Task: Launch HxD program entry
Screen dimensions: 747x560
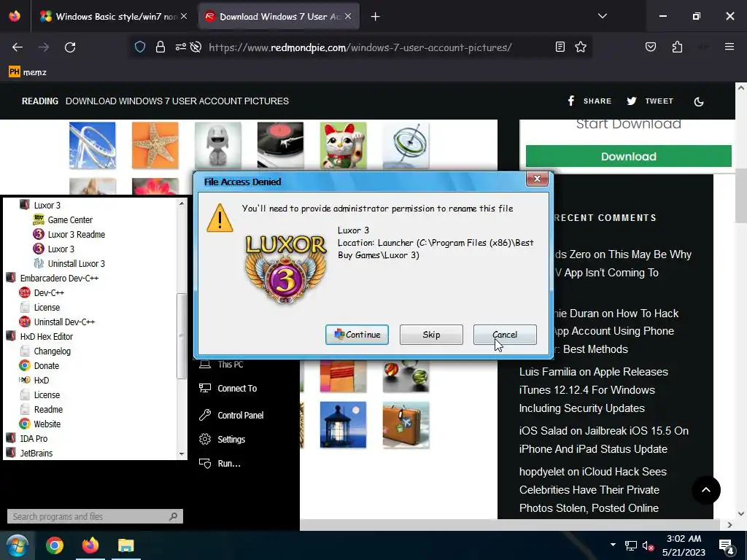Action: [34, 380]
